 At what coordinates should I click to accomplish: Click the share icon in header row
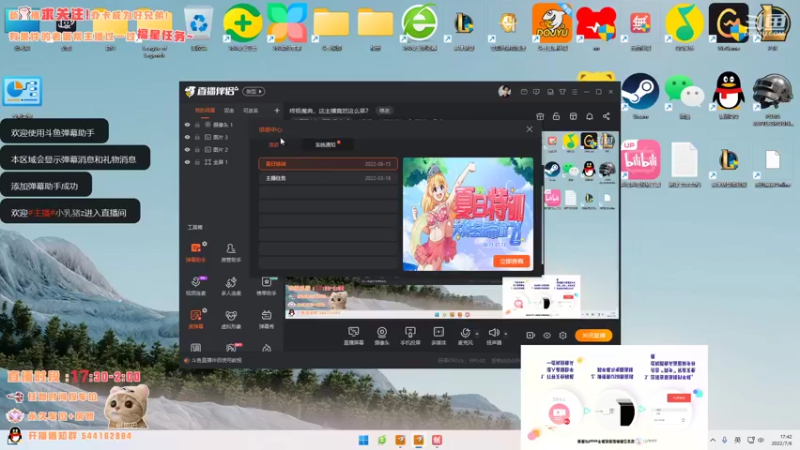pos(606,116)
